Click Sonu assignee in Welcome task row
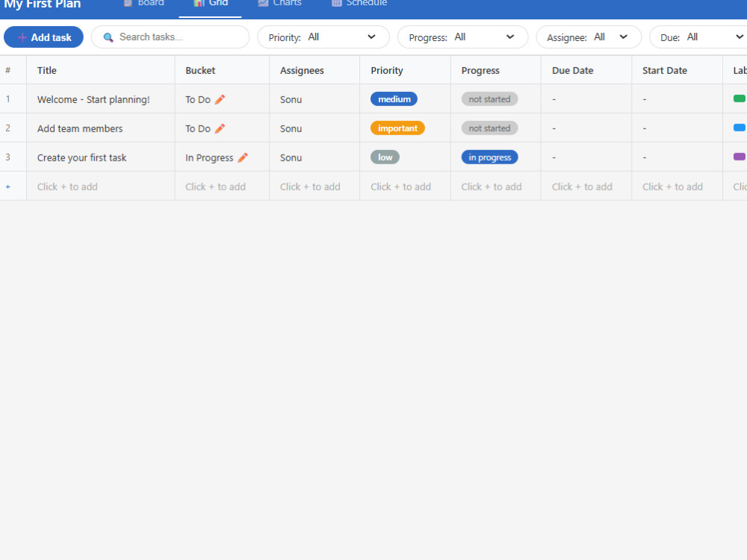Viewport: 747px width, 560px height. pos(291,99)
